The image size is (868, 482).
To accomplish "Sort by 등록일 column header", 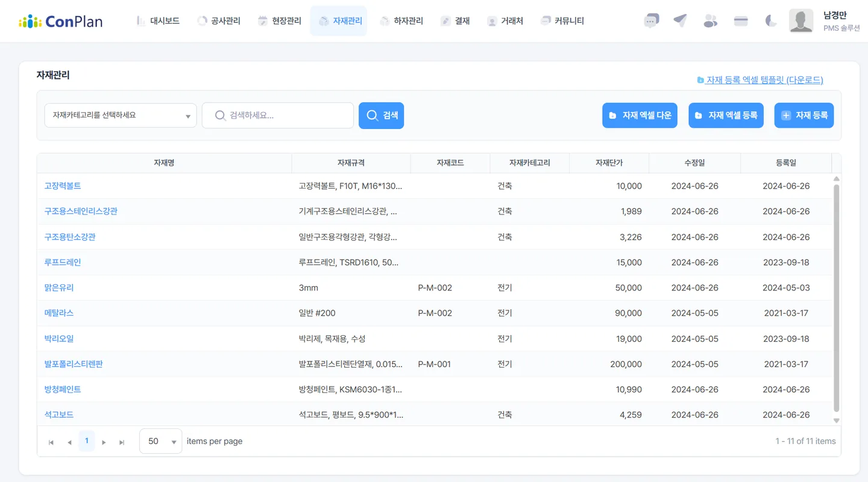I will pos(786,163).
